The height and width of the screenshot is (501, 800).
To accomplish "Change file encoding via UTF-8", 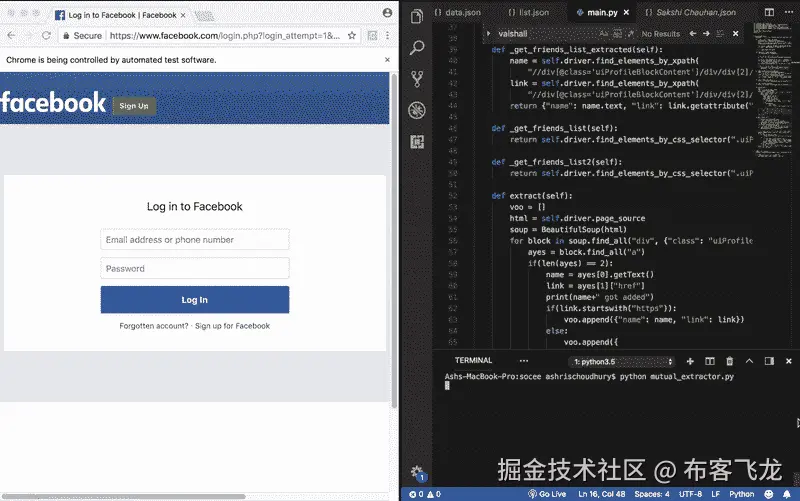I will click(x=690, y=494).
